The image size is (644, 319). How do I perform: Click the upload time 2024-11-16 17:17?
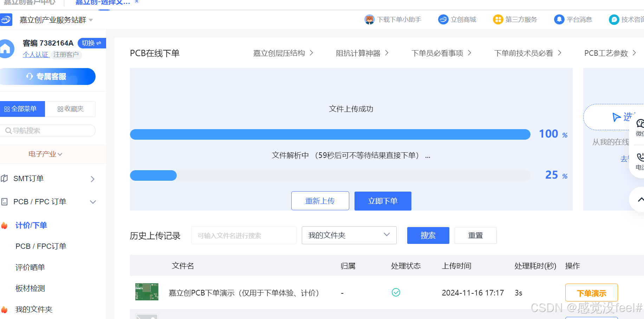tap(473, 293)
